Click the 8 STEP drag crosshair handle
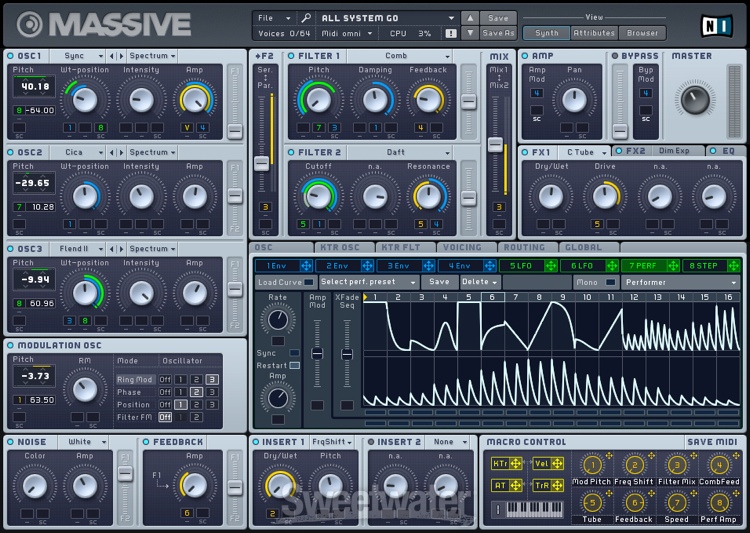 coord(733,266)
